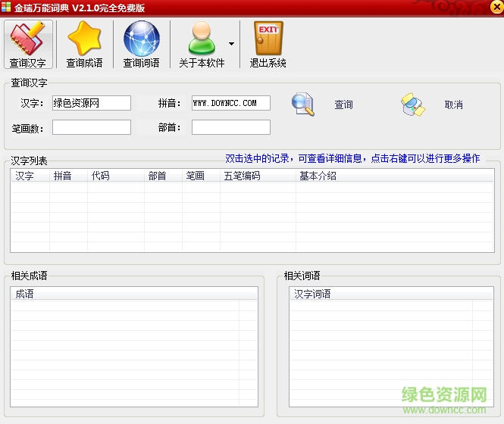The image size is (504, 424).
Task: Click the 查询 button label
Action: pyautogui.click(x=343, y=104)
